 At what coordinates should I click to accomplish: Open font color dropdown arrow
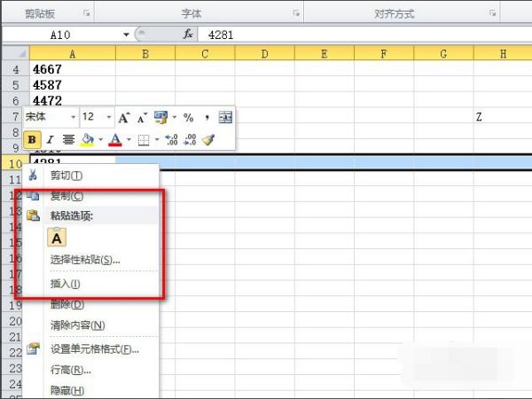(x=129, y=139)
